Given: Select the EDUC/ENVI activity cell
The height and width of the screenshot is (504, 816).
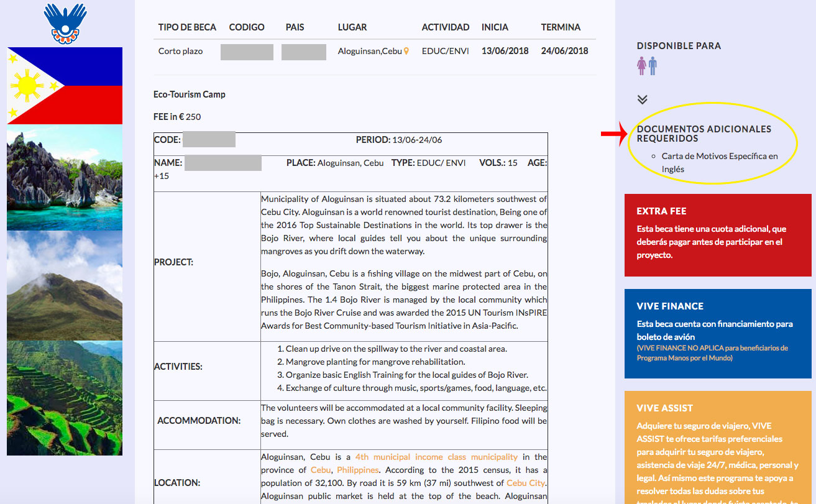Looking at the screenshot, I should point(445,52).
